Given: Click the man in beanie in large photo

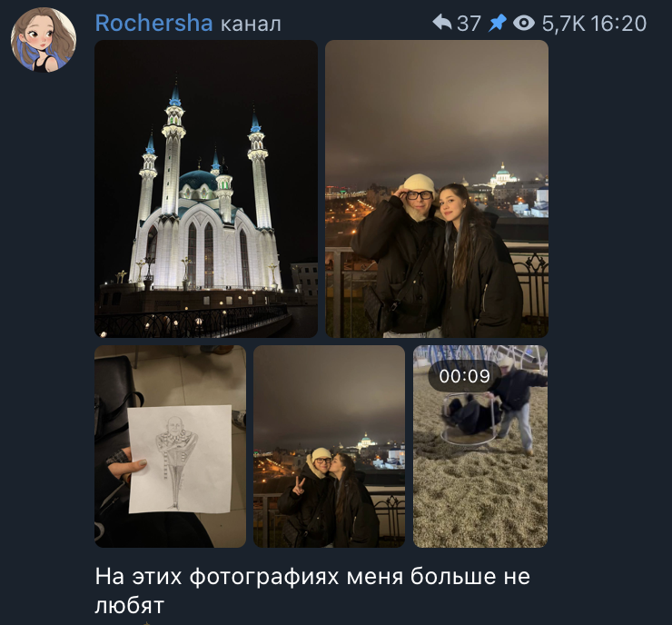Looking at the screenshot, I should tap(399, 253).
